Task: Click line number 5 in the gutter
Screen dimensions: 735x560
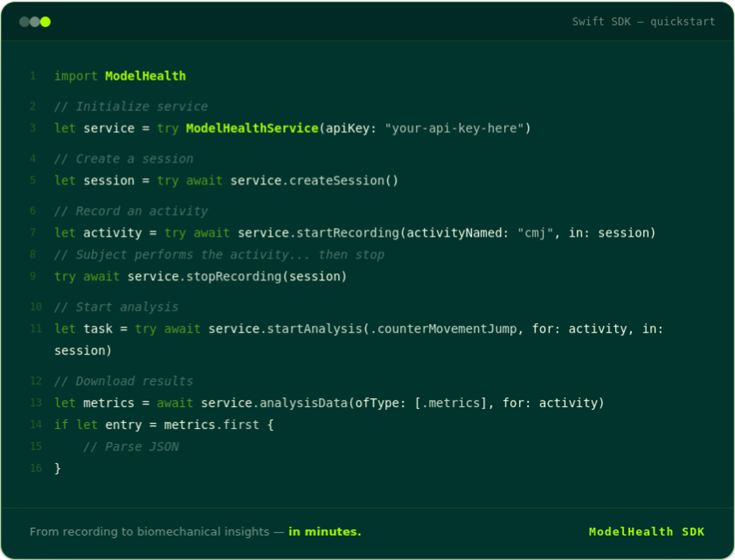Action: pos(33,180)
